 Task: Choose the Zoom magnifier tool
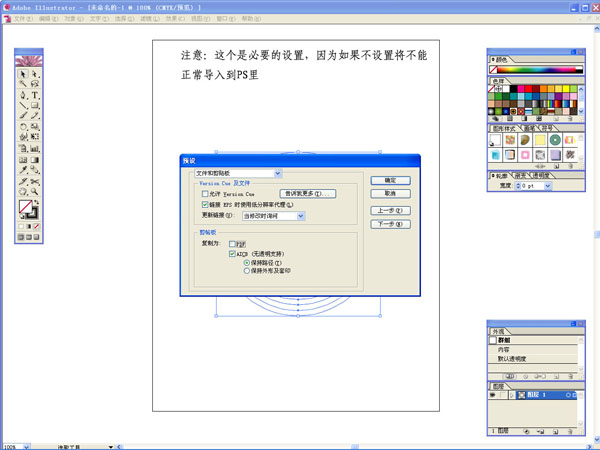click(x=35, y=191)
